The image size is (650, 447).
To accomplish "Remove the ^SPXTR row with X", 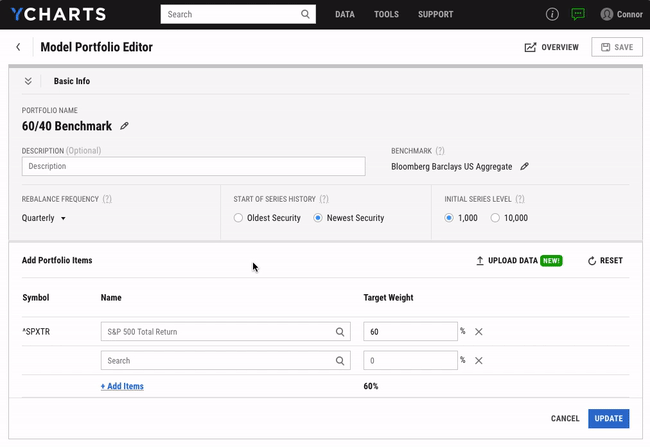I will coord(478,332).
